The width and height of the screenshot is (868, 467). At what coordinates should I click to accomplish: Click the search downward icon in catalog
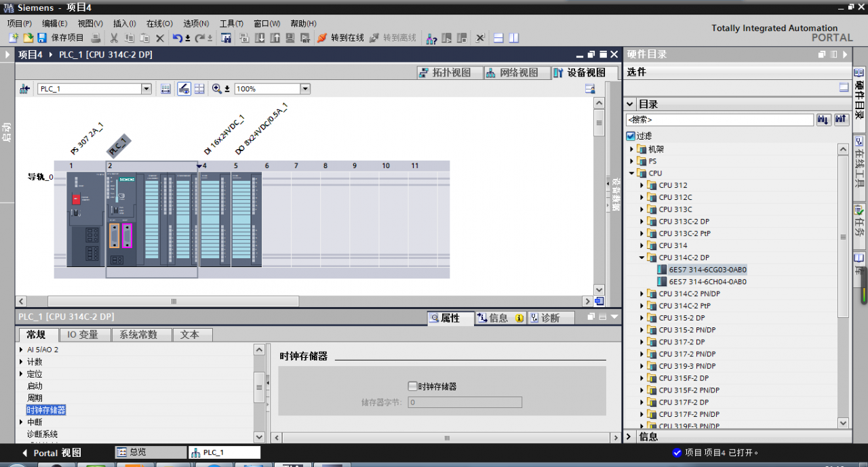click(824, 119)
